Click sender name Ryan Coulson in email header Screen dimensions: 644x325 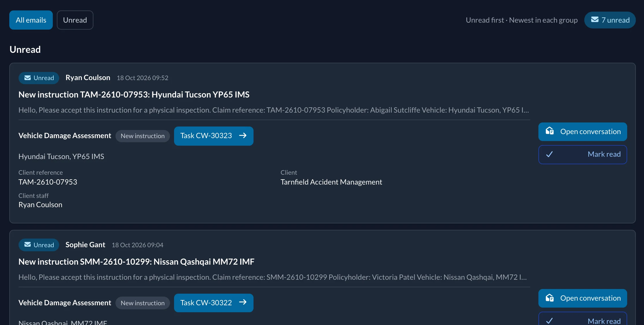(88, 78)
